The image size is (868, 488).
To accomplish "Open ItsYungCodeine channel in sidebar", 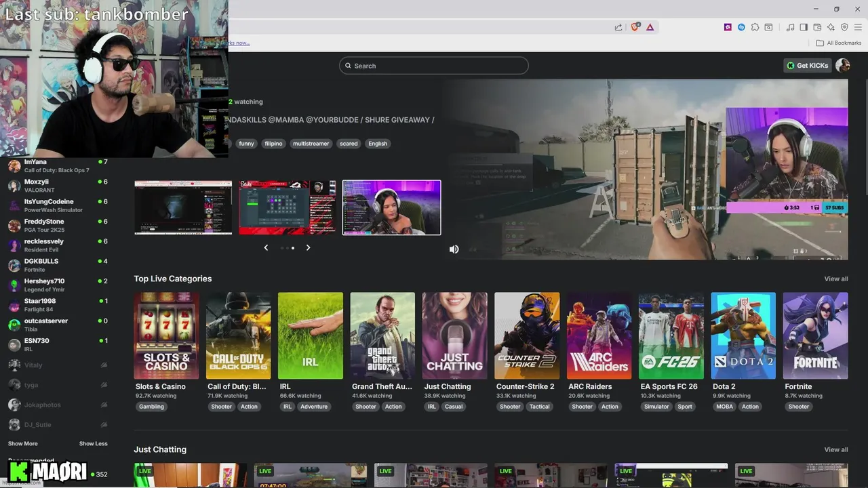I will click(58, 205).
